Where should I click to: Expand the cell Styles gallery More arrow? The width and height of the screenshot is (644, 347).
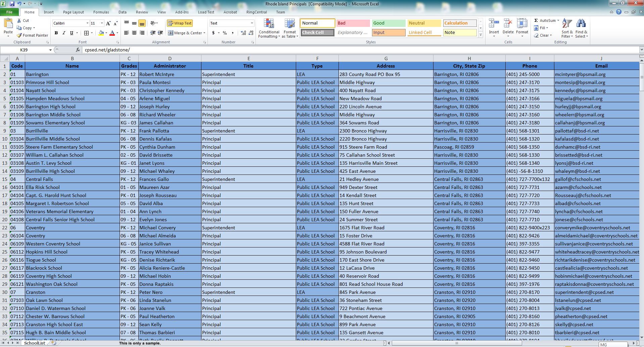click(x=481, y=35)
